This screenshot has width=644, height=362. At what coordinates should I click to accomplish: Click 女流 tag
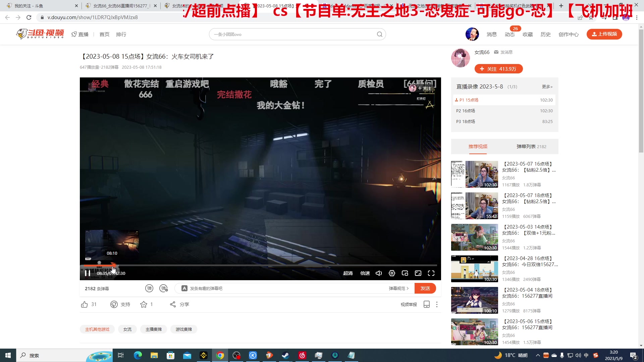click(127, 329)
